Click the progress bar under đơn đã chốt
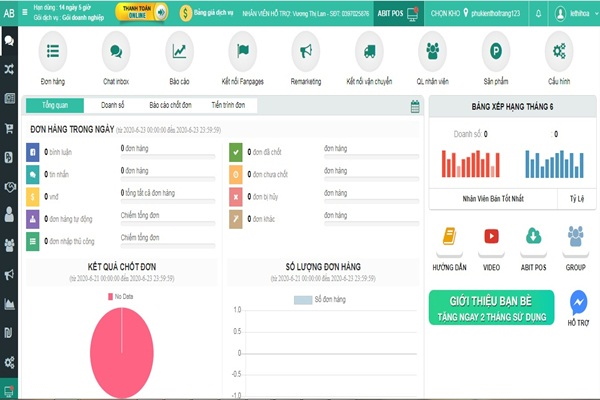The image size is (600, 400). click(372, 157)
